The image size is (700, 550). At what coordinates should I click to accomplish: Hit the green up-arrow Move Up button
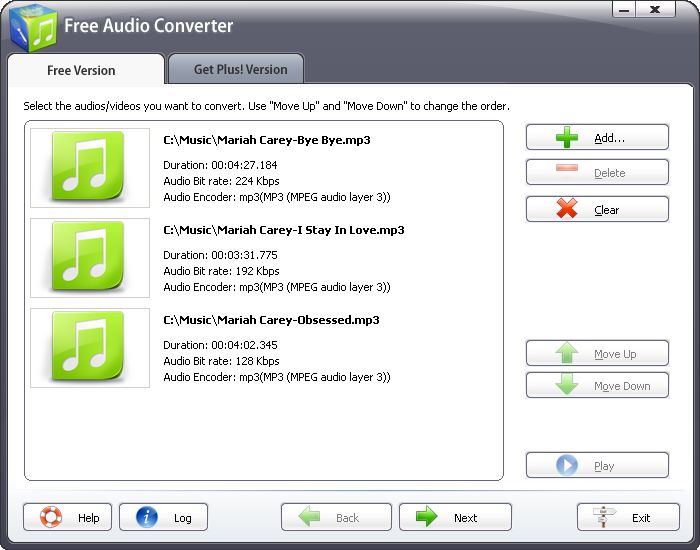[x=597, y=354]
